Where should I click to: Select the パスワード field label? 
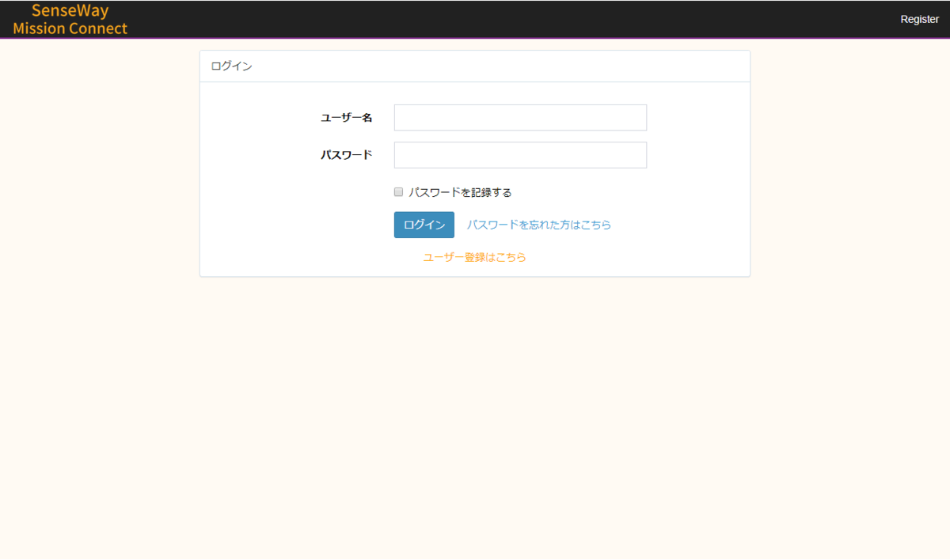[346, 155]
